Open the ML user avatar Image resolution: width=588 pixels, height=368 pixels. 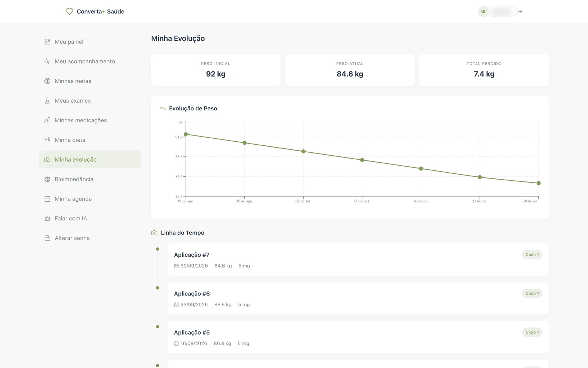483,11
